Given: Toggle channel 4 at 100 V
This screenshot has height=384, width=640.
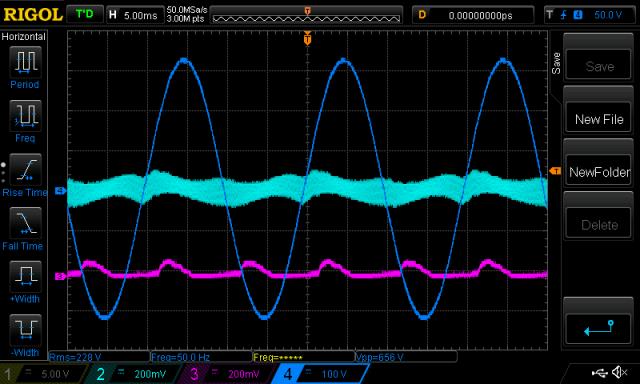Looking at the screenshot, I should (x=321, y=374).
